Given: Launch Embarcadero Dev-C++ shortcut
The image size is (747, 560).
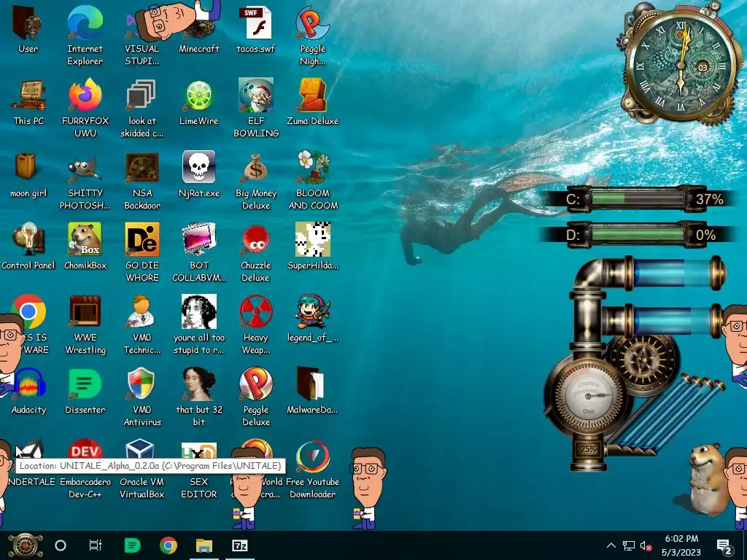Looking at the screenshot, I should coord(85,450).
